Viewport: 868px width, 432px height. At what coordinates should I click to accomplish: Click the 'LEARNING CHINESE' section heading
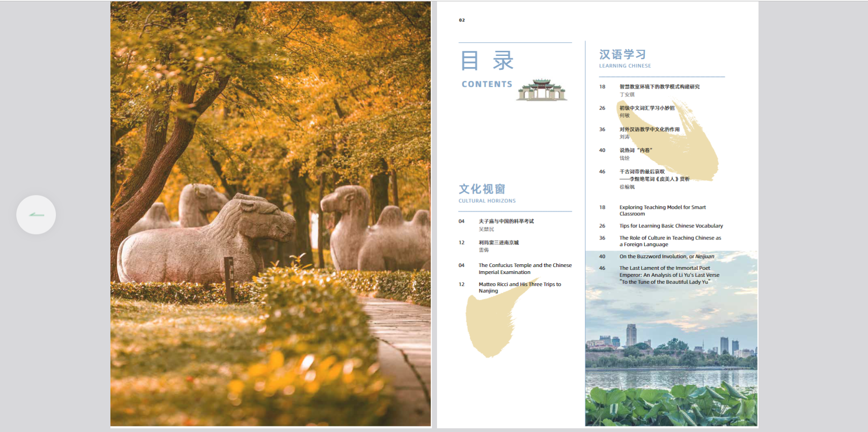pos(625,66)
